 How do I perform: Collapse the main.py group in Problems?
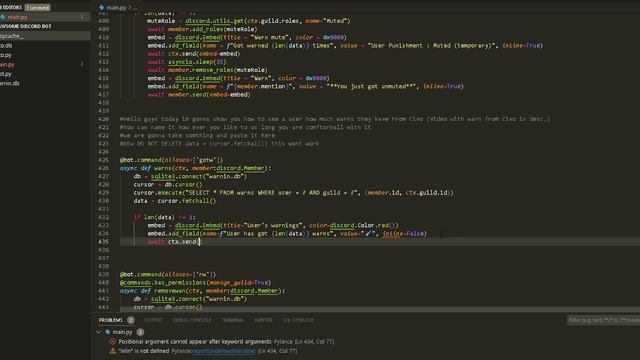(x=98, y=332)
